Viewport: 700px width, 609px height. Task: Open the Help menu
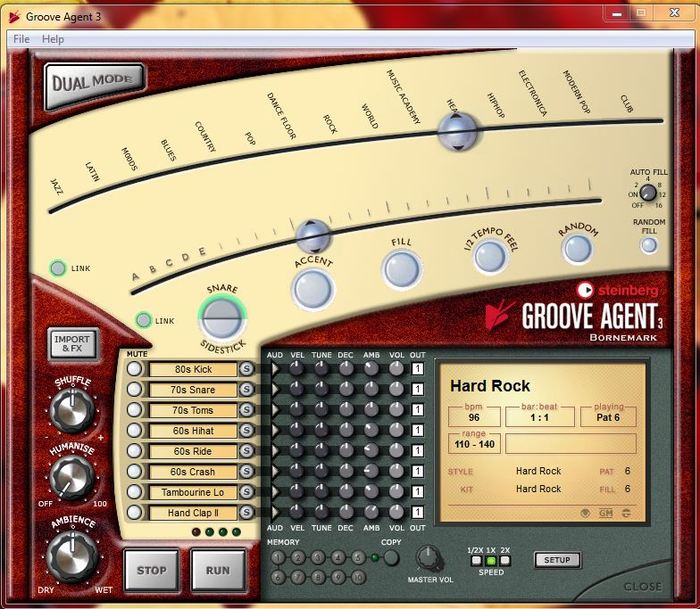tap(53, 39)
